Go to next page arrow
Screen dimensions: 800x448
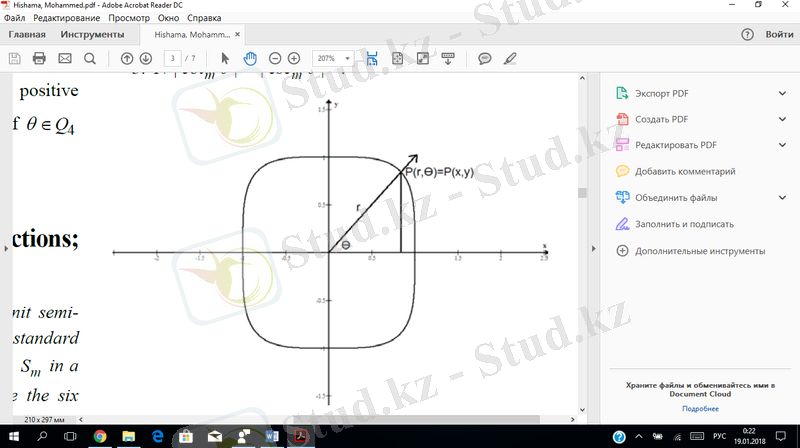pos(146,59)
